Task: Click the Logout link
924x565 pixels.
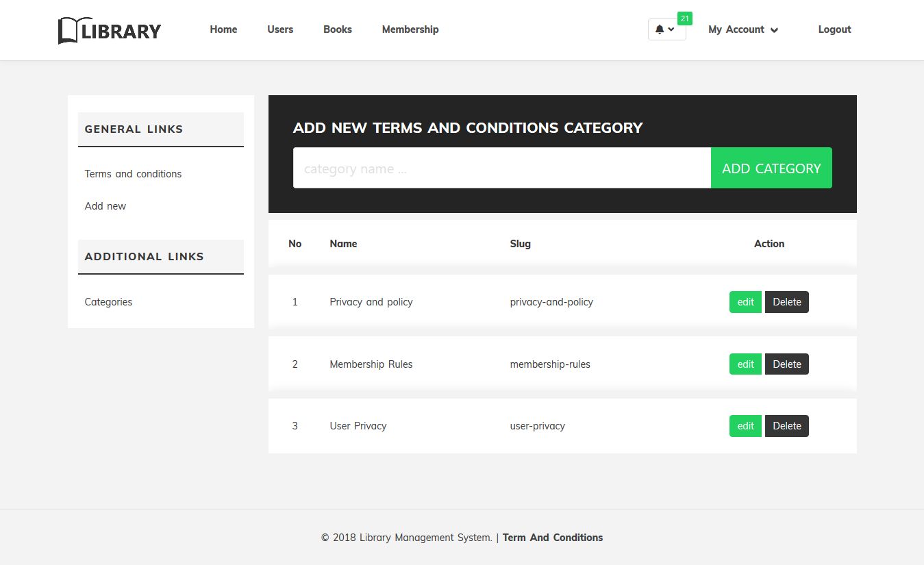Action: coord(834,29)
